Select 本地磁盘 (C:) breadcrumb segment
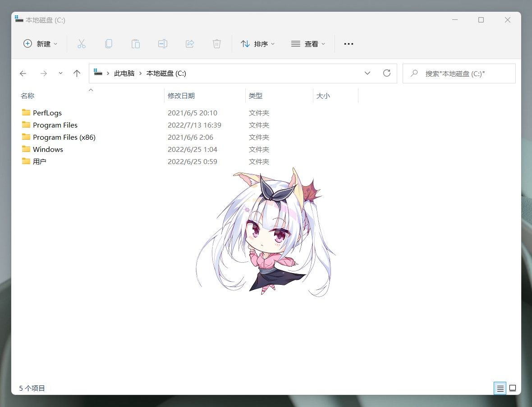 pyautogui.click(x=166, y=73)
